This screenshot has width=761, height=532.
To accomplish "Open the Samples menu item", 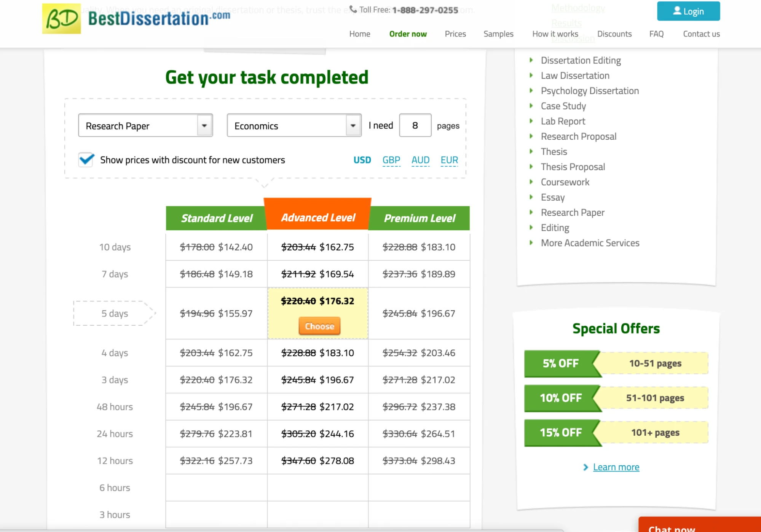I will pyautogui.click(x=498, y=34).
